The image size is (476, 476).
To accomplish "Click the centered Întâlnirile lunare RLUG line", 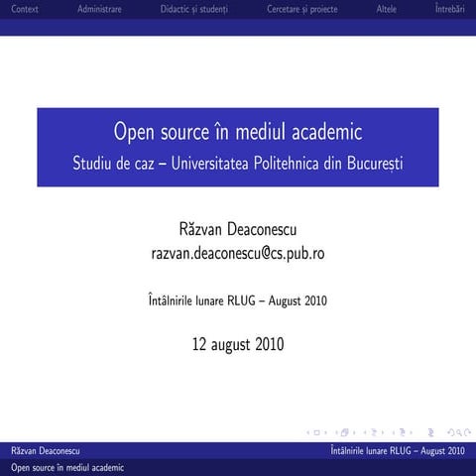I will (x=238, y=300).
